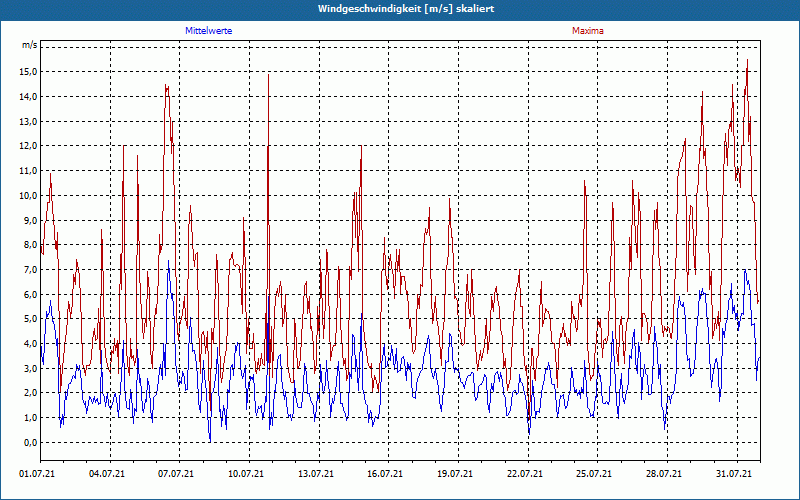Select the 04.07.21 date label

tap(107, 474)
